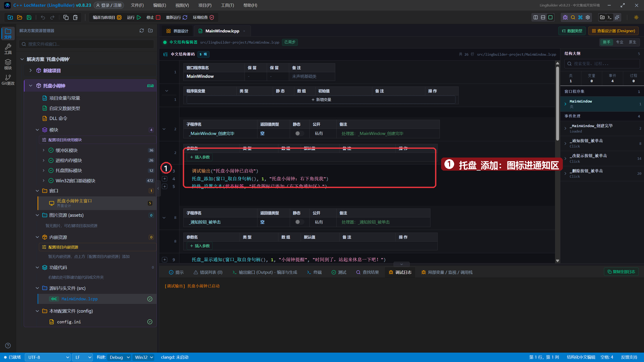Click the terminal prompt icon in toolbar
The width and height of the screenshot is (644, 362).
pyautogui.click(x=610, y=17)
